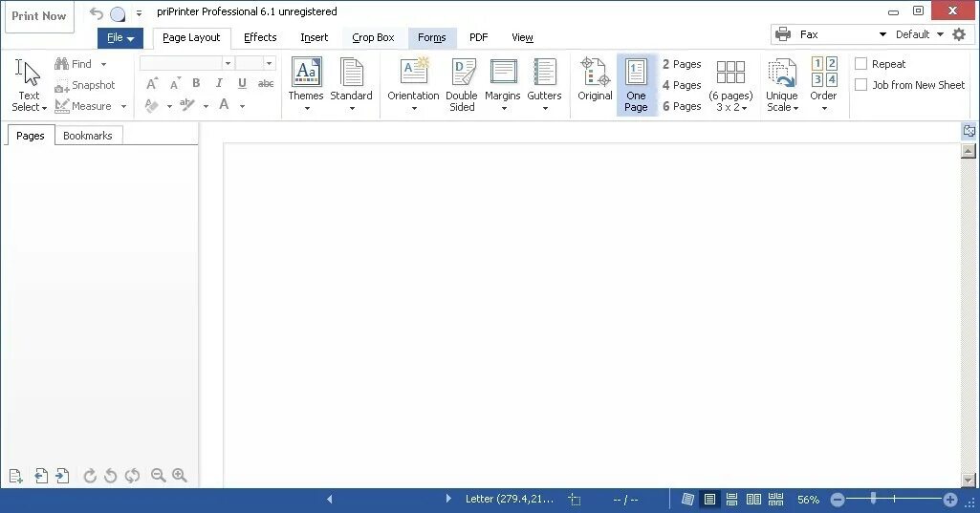980x513 pixels.
Task: Pick the text highlight color
Action: (186, 106)
